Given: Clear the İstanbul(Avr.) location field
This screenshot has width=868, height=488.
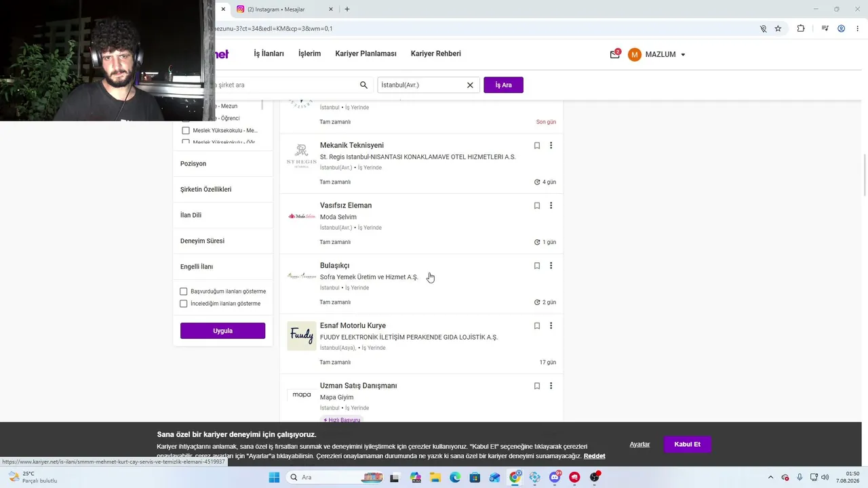Looking at the screenshot, I should coord(470,85).
